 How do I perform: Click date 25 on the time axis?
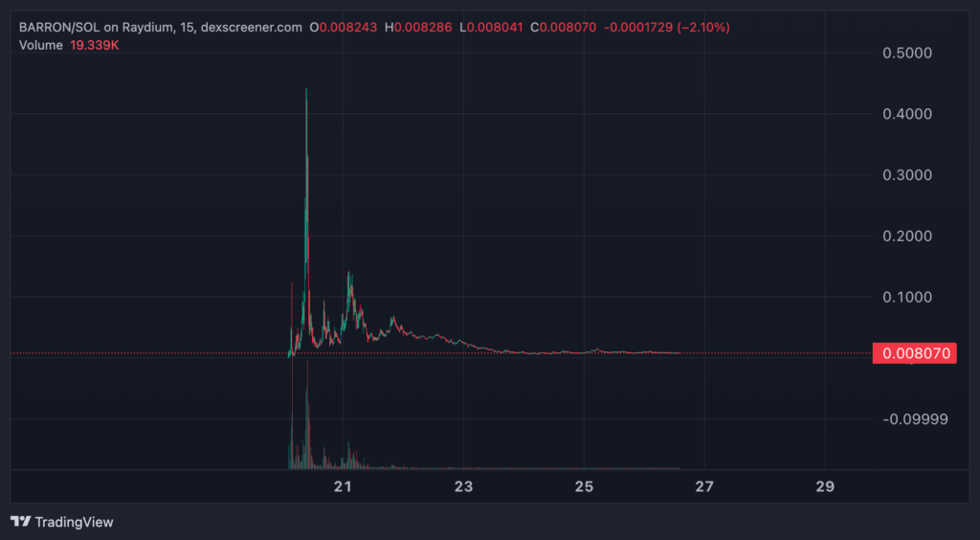(585, 486)
